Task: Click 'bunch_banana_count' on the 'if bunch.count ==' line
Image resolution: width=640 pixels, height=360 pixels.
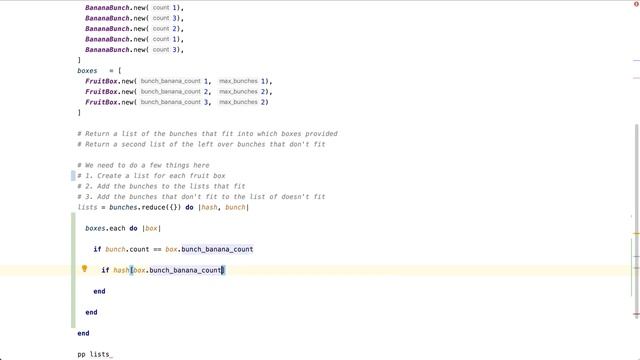Action: click(x=217, y=249)
